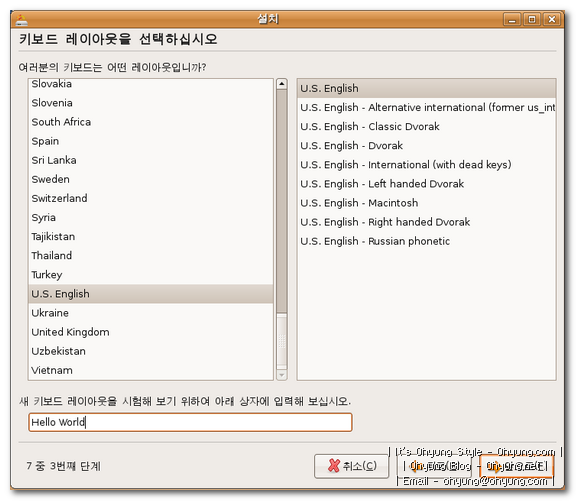Click the forward button at bottom right

click(516, 466)
